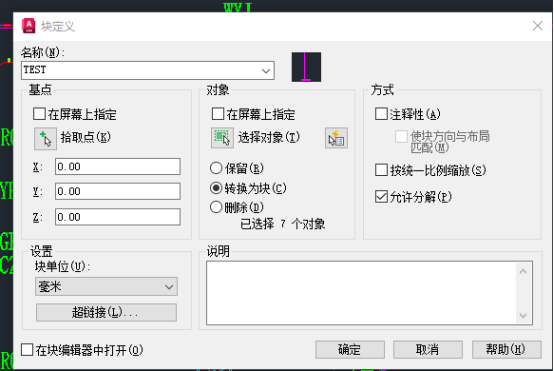Close the 块定义 dialog
Image resolution: width=554 pixels, height=371 pixels.
point(537,25)
